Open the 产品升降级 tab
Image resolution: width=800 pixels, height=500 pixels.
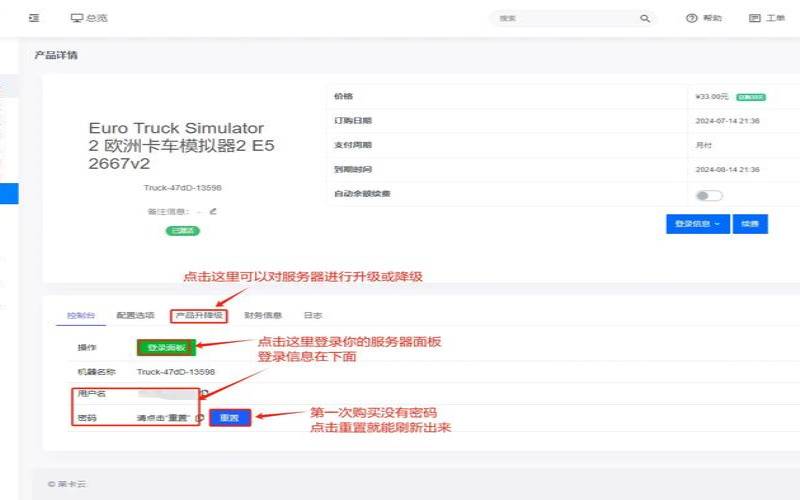tap(199, 315)
